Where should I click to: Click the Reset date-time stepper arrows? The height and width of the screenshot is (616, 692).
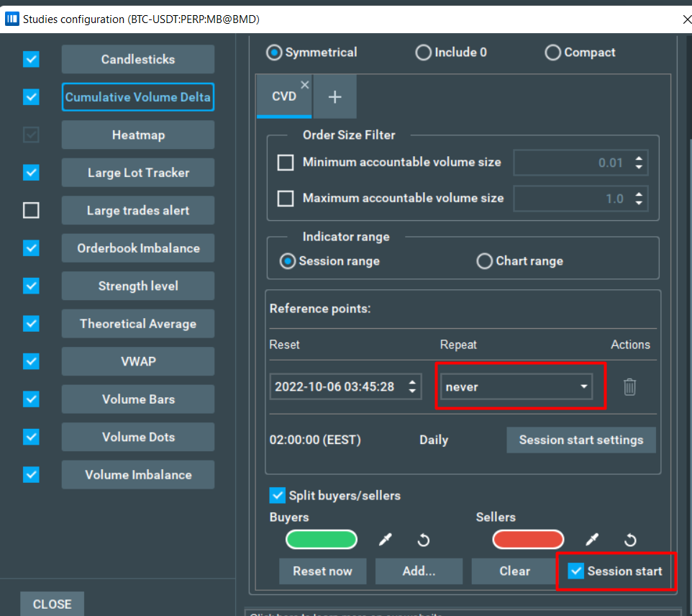click(x=412, y=386)
